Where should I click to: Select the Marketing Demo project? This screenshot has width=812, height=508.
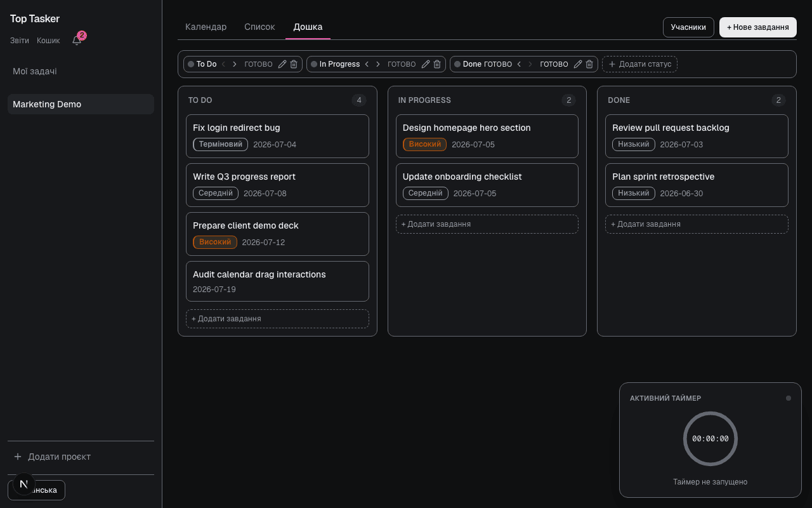coord(81,104)
